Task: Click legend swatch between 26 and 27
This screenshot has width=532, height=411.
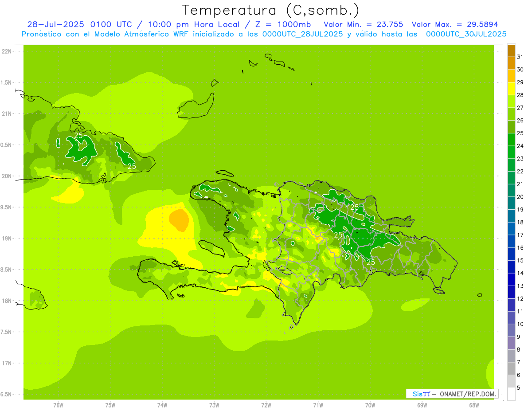Action: pyautogui.click(x=511, y=114)
